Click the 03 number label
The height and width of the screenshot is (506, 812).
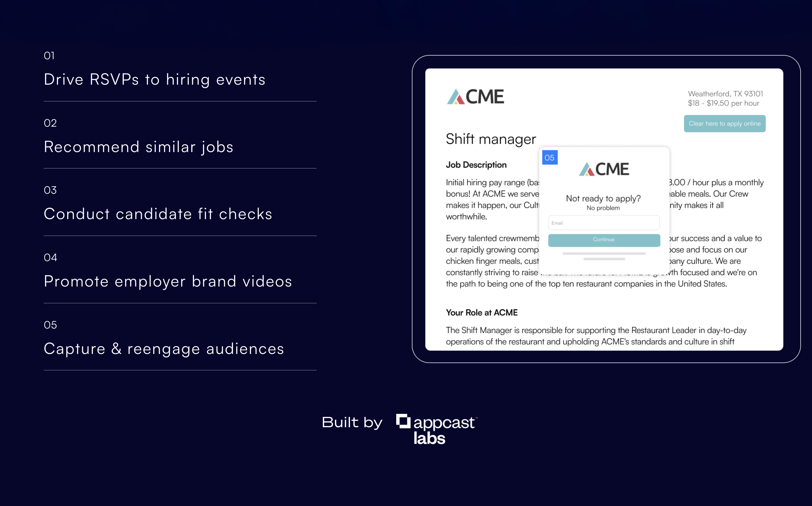pyautogui.click(x=50, y=190)
